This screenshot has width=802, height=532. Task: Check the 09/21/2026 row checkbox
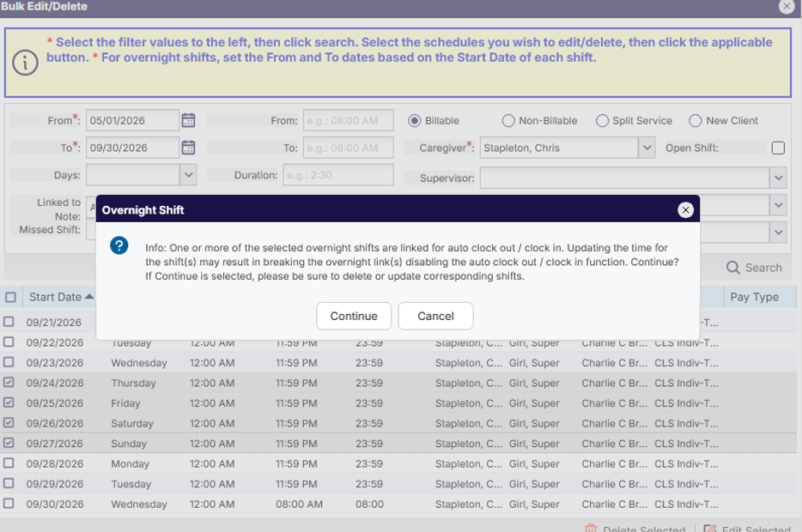click(9, 322)
